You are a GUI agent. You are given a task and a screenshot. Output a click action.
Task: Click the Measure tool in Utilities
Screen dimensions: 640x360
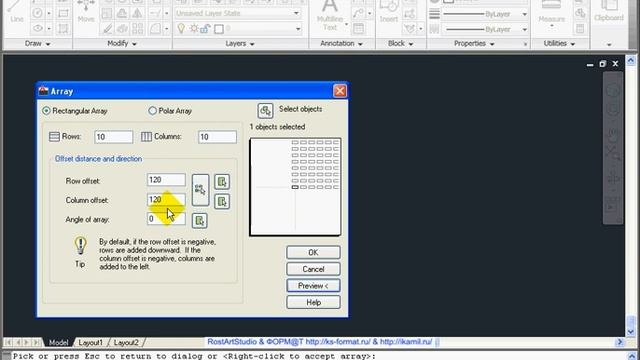(551, 12)
